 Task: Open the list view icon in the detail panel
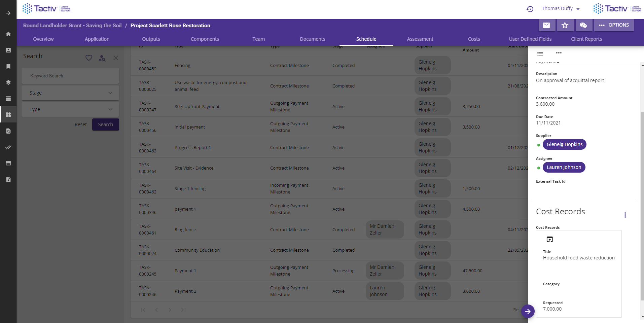click(x=540, y=53)
